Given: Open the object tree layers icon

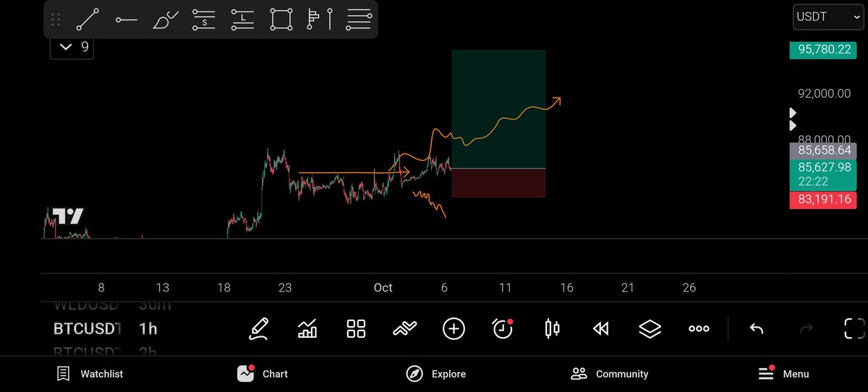Looking at the screenshot, I should tap(650, 329).
